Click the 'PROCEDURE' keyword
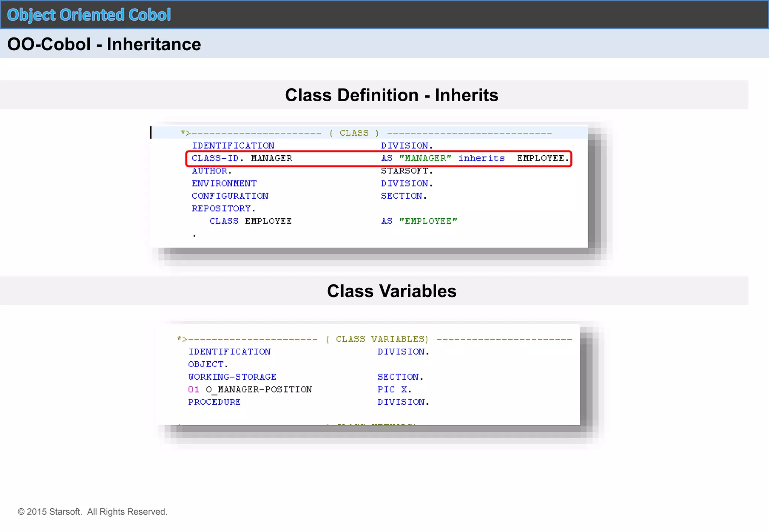The width and height of the screenshot is (769, 532). [214, 402]
